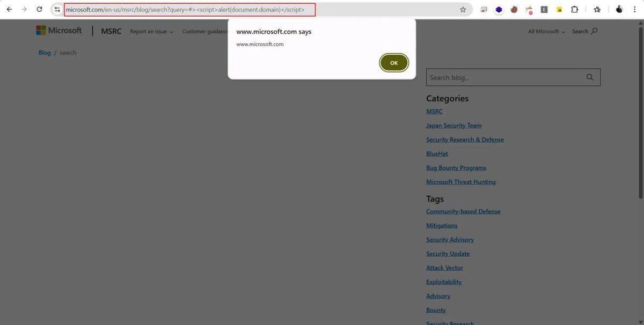Viewport: 644px width, 325px height.
Task: Open Bug Bounty Programs category
Action: pyautogui.click(x=456, y=168)
